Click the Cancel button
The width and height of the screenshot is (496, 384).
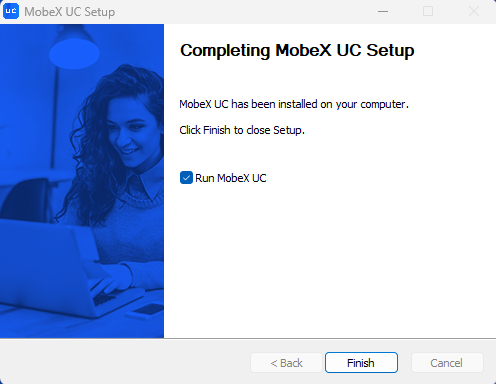[447, 362]
